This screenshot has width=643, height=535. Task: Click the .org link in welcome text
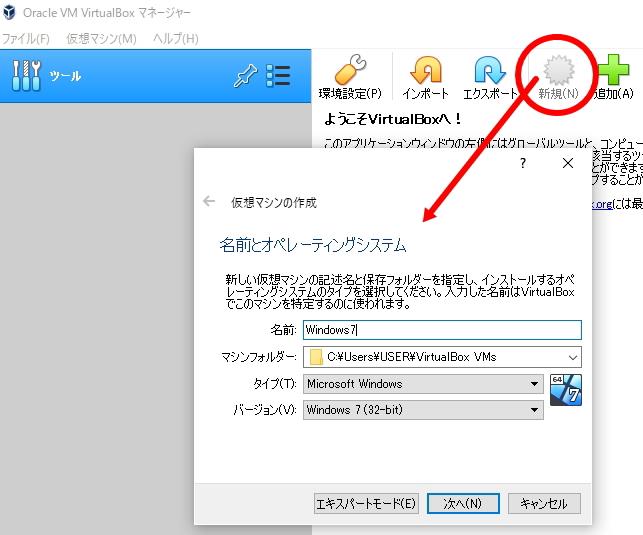[602, 203]
